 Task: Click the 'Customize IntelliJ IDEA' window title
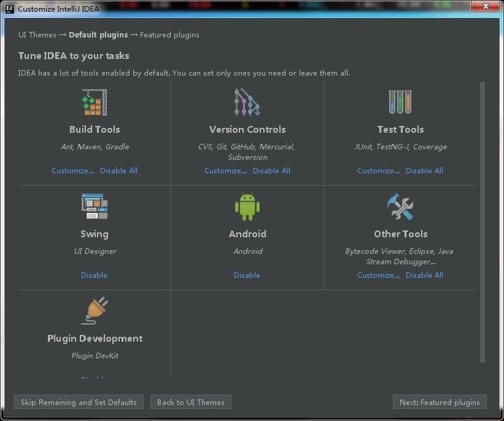point(58,9)
